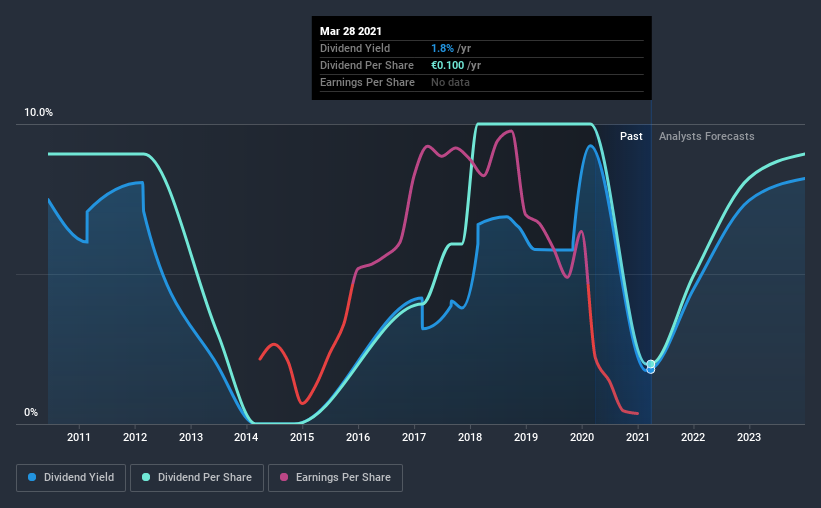Click the blue Dividend Yield legend dot
Viewport: 821px width, 508px height.
click(32, 477)
